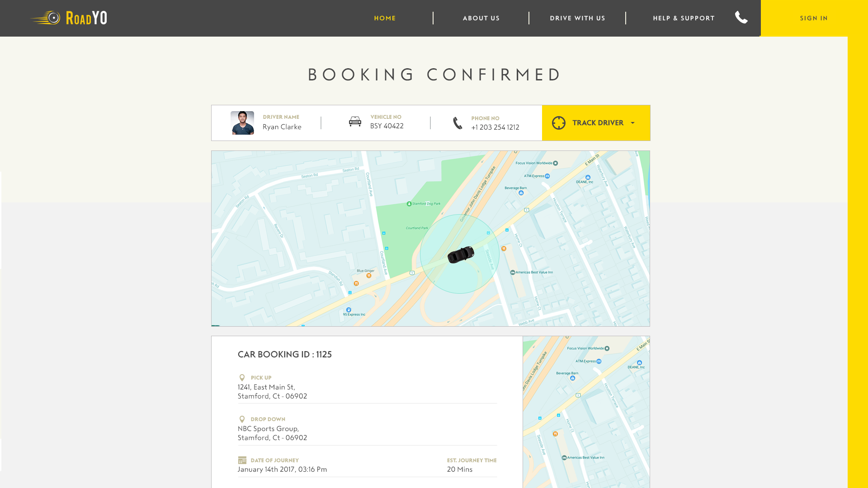The height and width of the screenshot is (488, 868).
Task: Click ATM Express marker on small map
Action: click(x=599, y=361)
